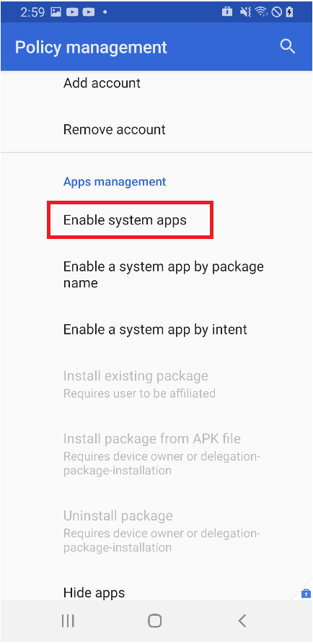Open Enable a system app by intent
This screenshot has width=313, height=644.
pyautogui.click(x=156, y=329)
